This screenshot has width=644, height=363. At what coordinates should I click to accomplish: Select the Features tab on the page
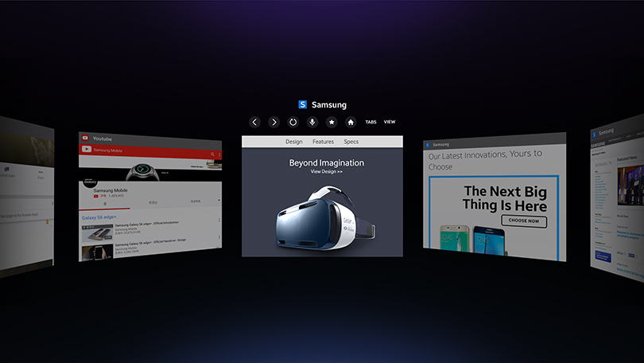(323, 142)
